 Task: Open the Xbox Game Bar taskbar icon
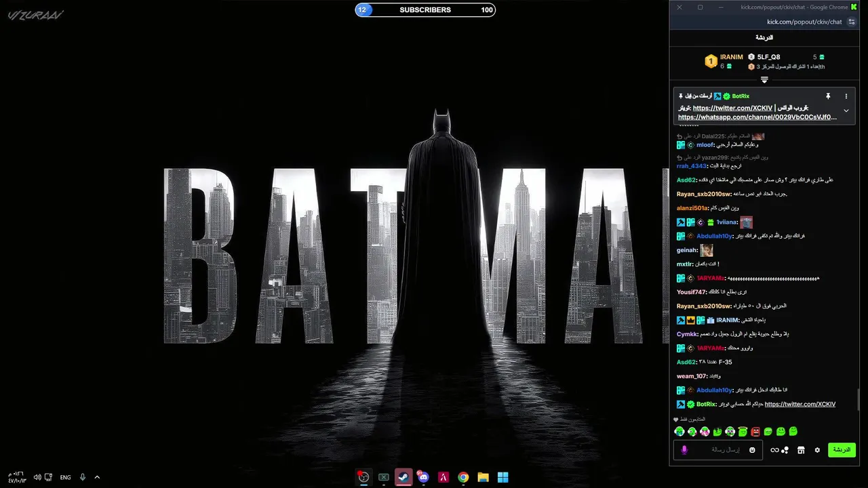tap(384, 477)
